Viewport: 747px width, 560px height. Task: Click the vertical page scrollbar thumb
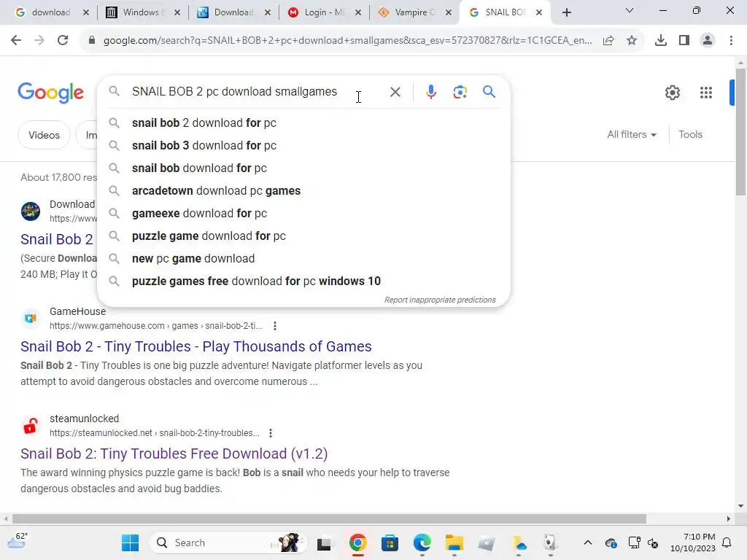pos(740,131)
